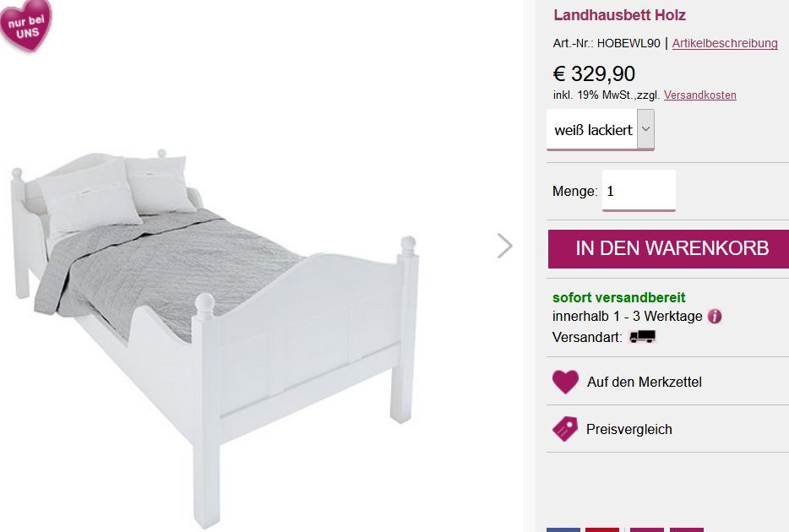Click the price tag Preisvergleich icon

(565, 429)
